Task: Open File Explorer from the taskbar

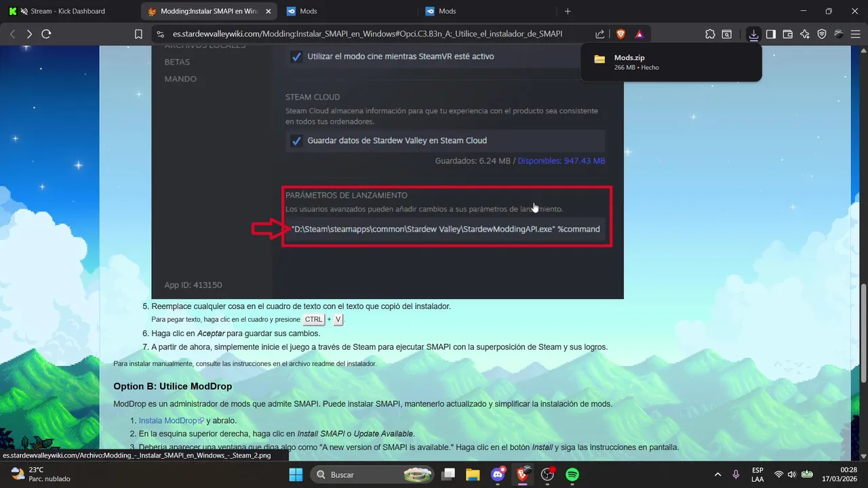Action: [x=473, y=474]
